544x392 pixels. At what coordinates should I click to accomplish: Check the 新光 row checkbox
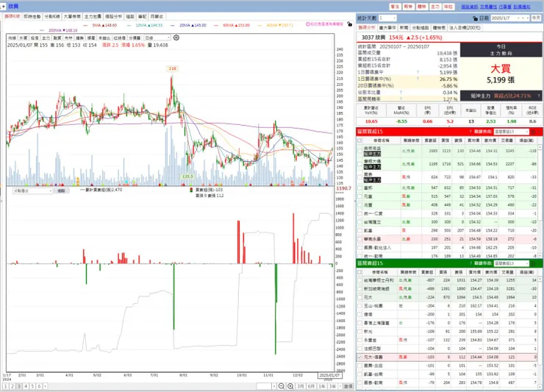tap(359, 332)
